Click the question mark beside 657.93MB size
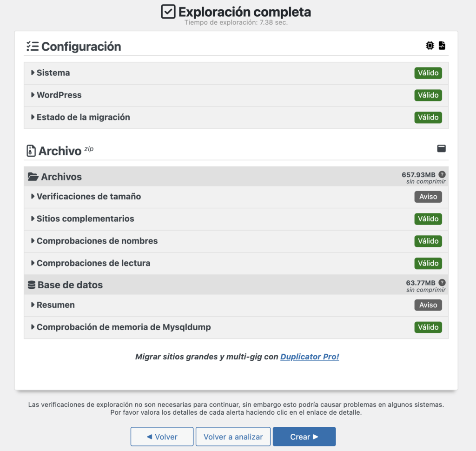Image resolution: width=476 pixels, height=451 pixels. 442,174
